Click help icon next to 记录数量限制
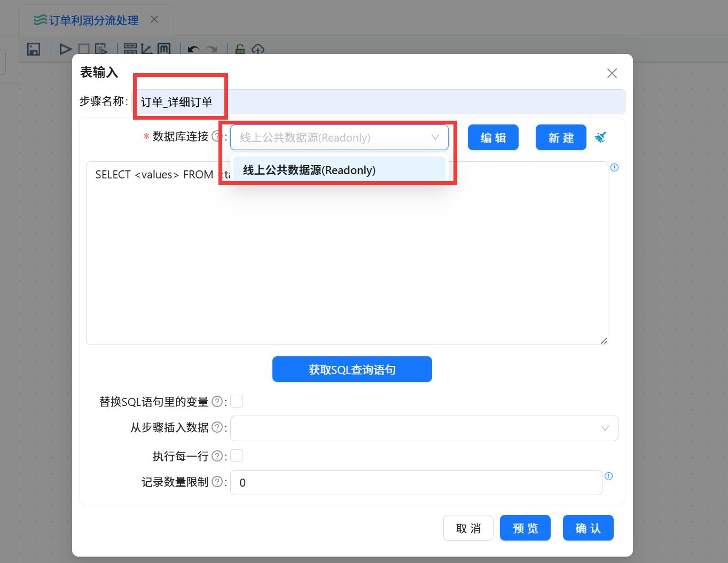 pos(217,482)
